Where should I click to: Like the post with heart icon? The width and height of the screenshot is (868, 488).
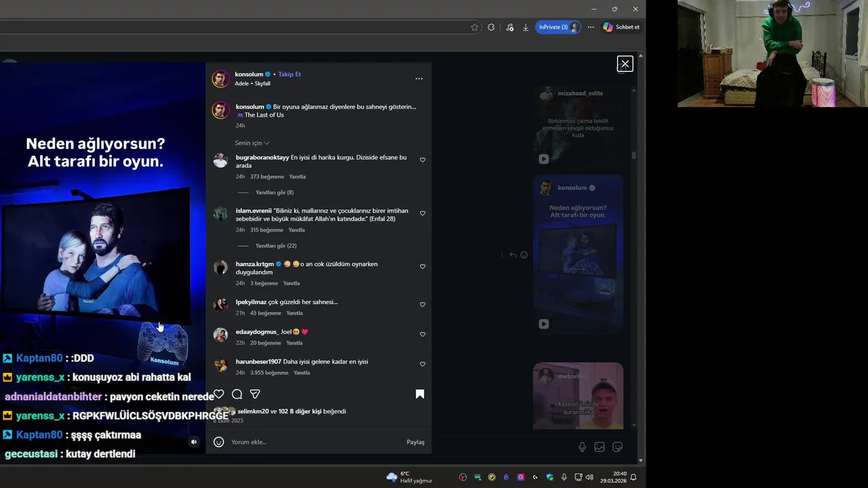(x=218, y=394)
